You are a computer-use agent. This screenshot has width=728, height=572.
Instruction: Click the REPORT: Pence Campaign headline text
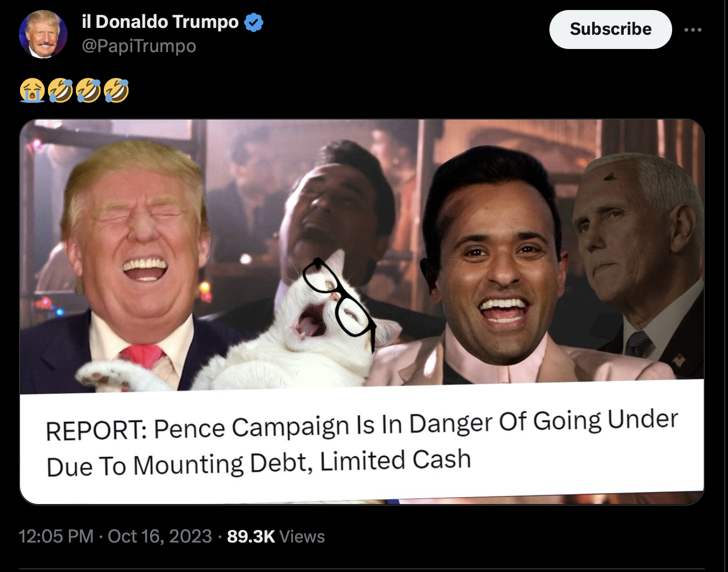[362, 443]
